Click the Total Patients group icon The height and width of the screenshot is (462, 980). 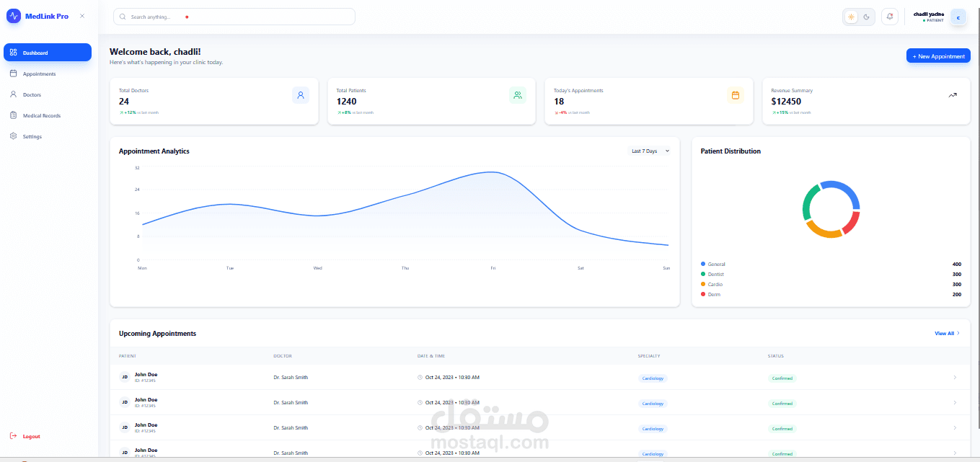pyautogui.click(x=518, y=95)
